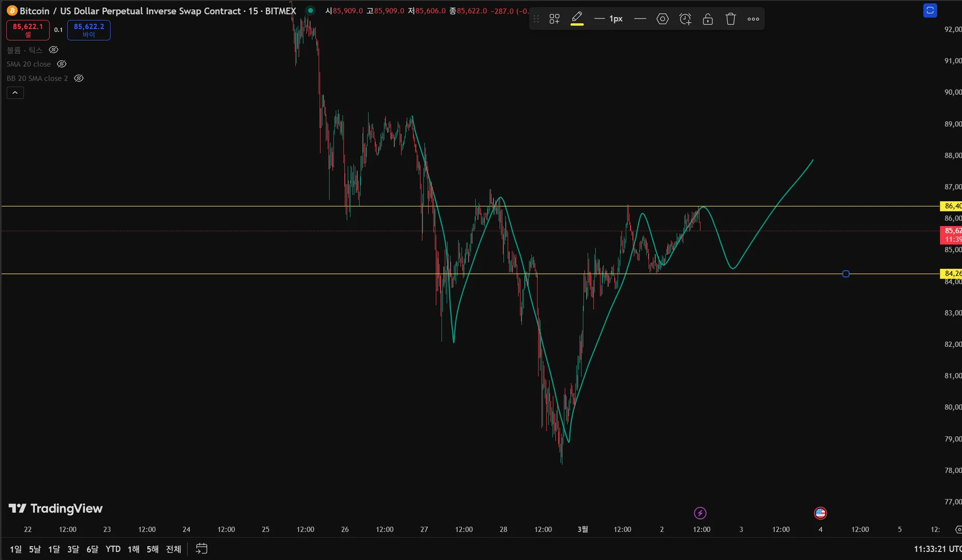Toggle the drawing lock icon
The width and height of the screenshot is (962, 560).
(x=708, y=19)
